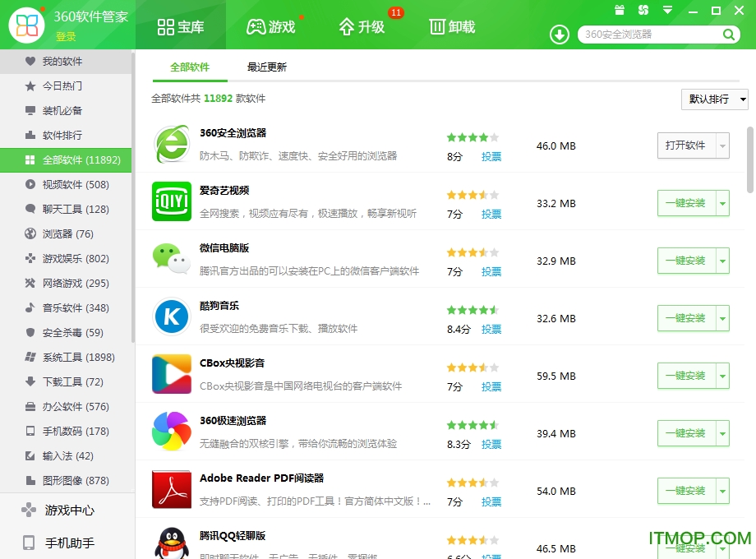Click 投票 link for 360极速浏览器
The width and height of the screenshot is (756, 559).
click(491, 444)
